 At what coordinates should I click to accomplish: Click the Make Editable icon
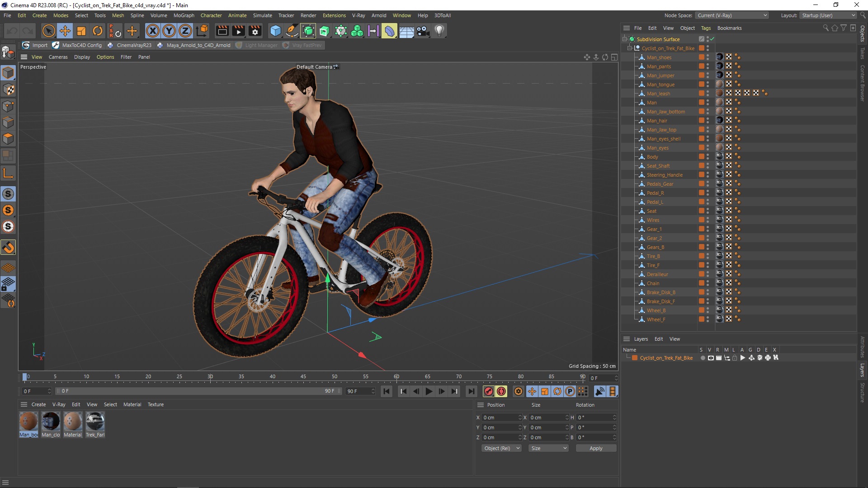[x=8, y=52]
